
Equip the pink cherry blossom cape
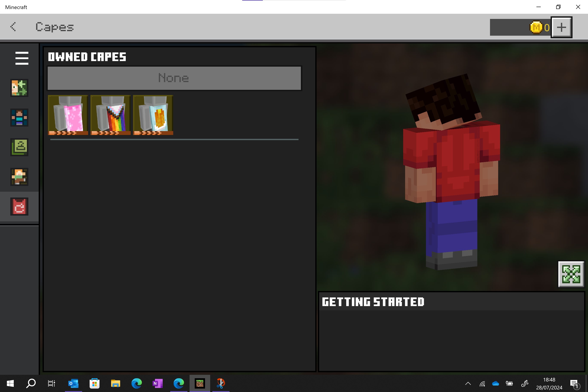click(68, 115)
